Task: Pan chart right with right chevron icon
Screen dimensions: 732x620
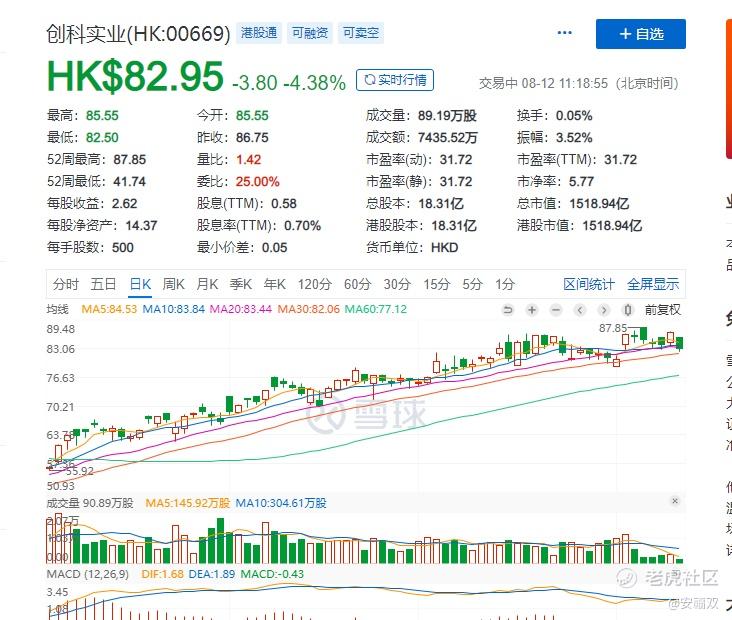Action: click(604, 310)
